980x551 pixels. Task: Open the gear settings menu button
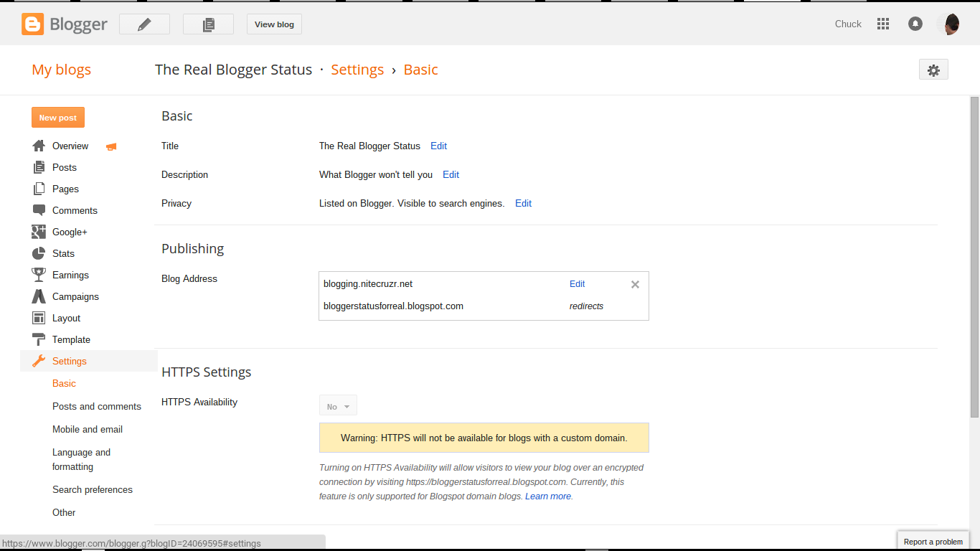933,70
